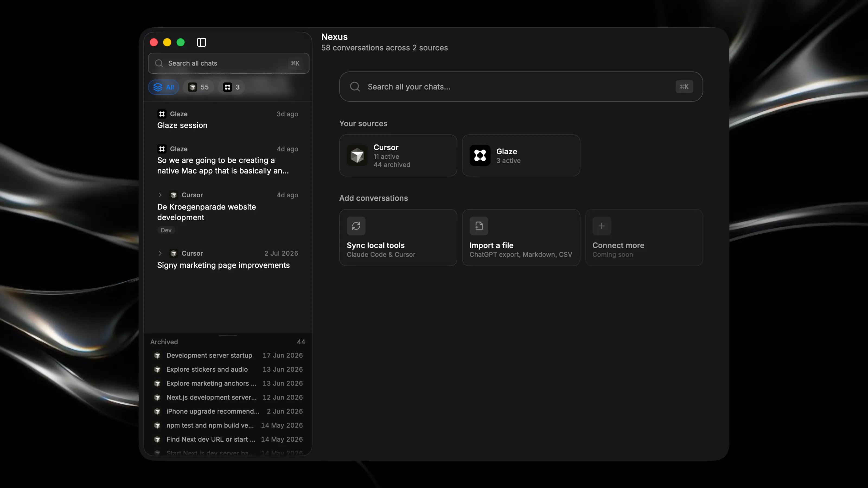This screenshot has width=868, height=488.
Task: Click Connect more card
Action: (x=644, y=238)
